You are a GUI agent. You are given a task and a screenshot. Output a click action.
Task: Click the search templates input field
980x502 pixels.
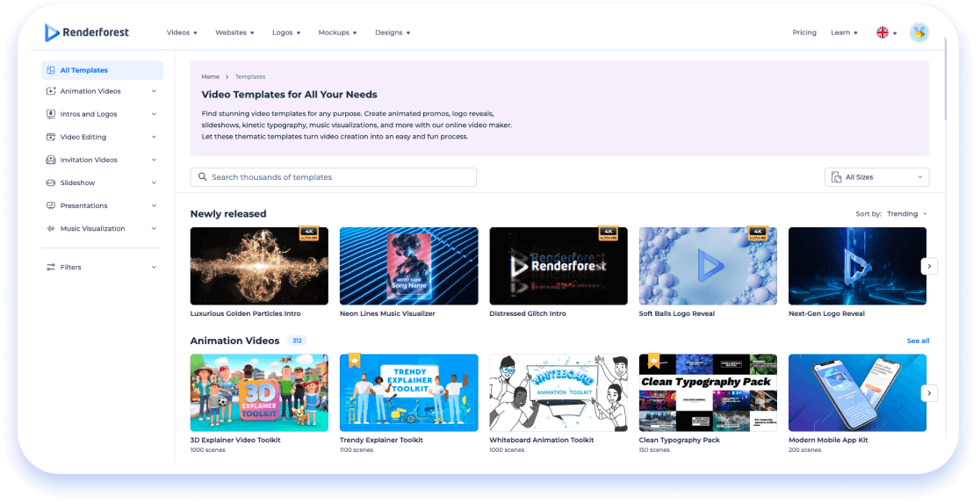tap(334, 177)
